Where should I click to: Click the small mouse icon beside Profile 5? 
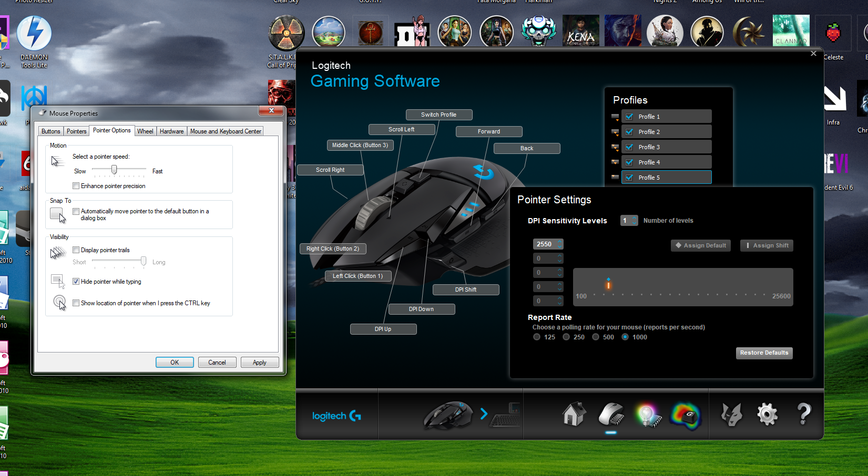615,178
